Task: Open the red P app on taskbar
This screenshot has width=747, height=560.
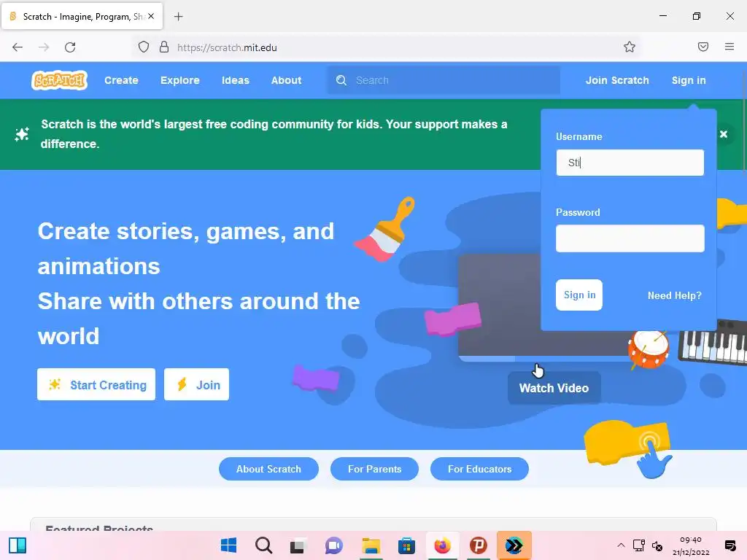Action: point(479,545)
